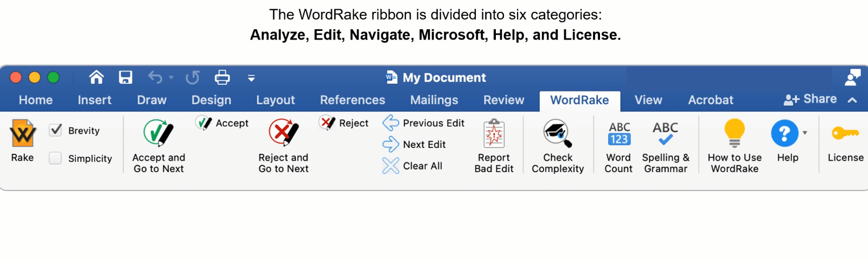Open the Undo history dropdown arrow
Viewport: 868px width, 260px height.
tap(171, 77)
